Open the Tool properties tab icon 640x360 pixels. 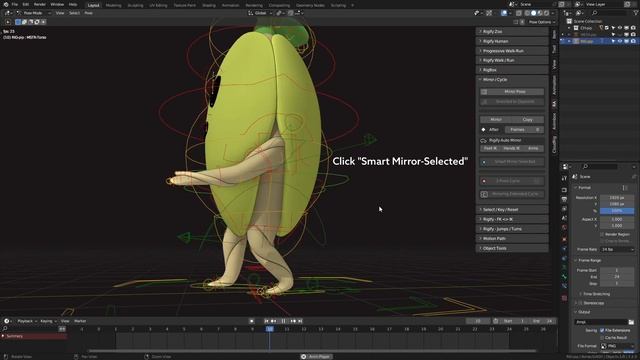coord(564,178)
